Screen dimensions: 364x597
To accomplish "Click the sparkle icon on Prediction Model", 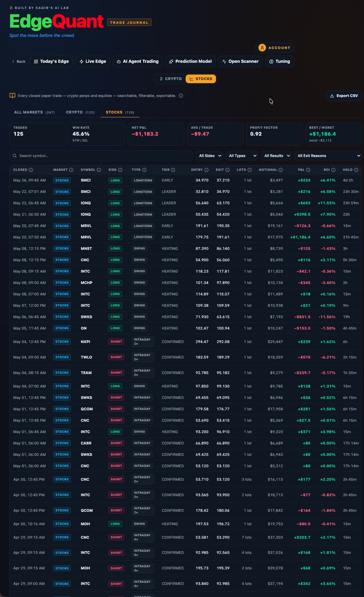I will click(171, 61).
